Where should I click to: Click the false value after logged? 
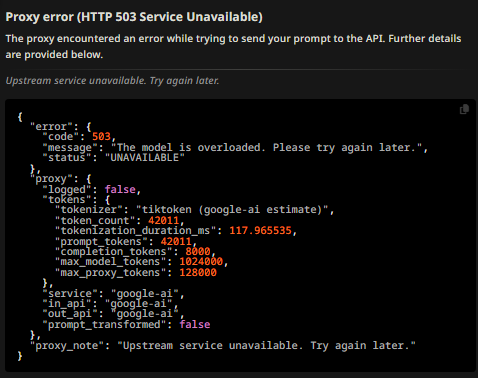click(x=120, y=189)
